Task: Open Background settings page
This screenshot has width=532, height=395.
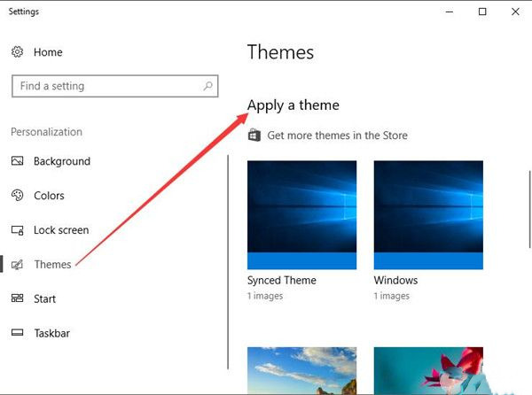Action: (62, 161)
